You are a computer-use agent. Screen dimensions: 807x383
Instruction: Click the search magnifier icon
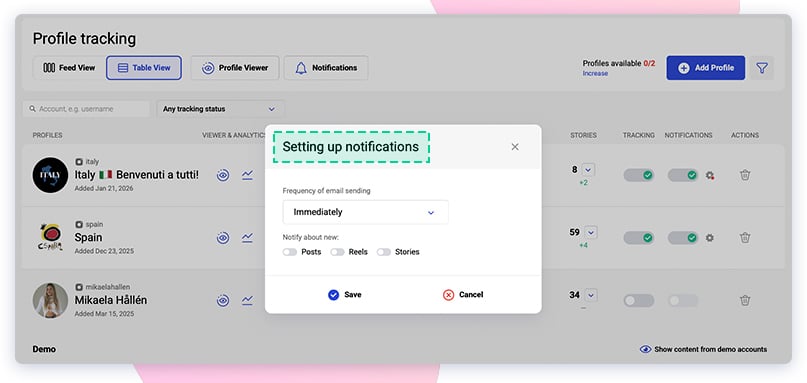32,109
